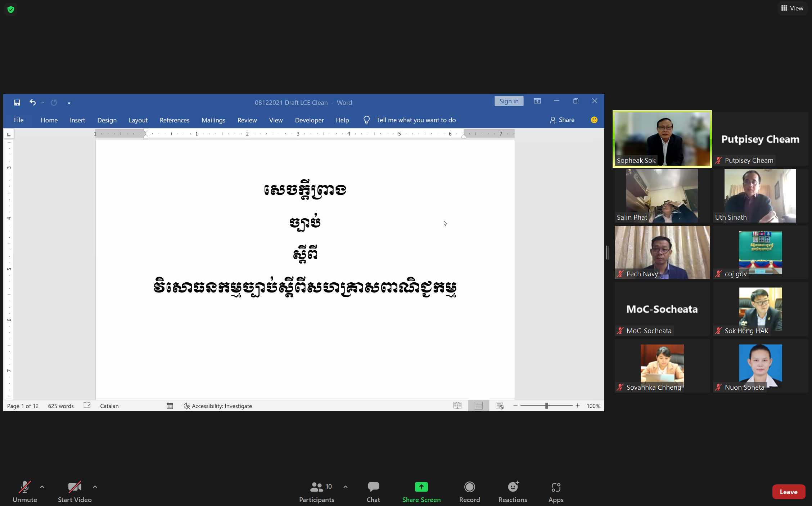This screenshot has height=506, width=812.
Task: Drag the zoom percentage slider in status bar
Action: [x=546, y=406]
